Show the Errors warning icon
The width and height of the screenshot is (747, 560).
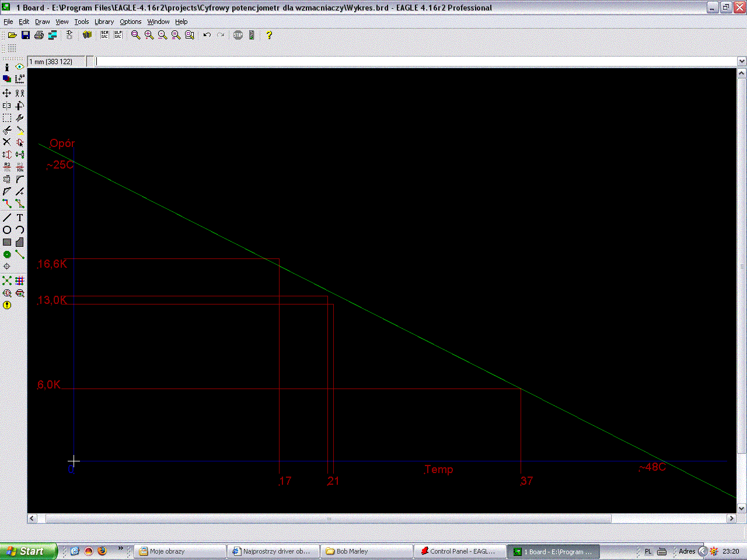(x=7, y=305)
